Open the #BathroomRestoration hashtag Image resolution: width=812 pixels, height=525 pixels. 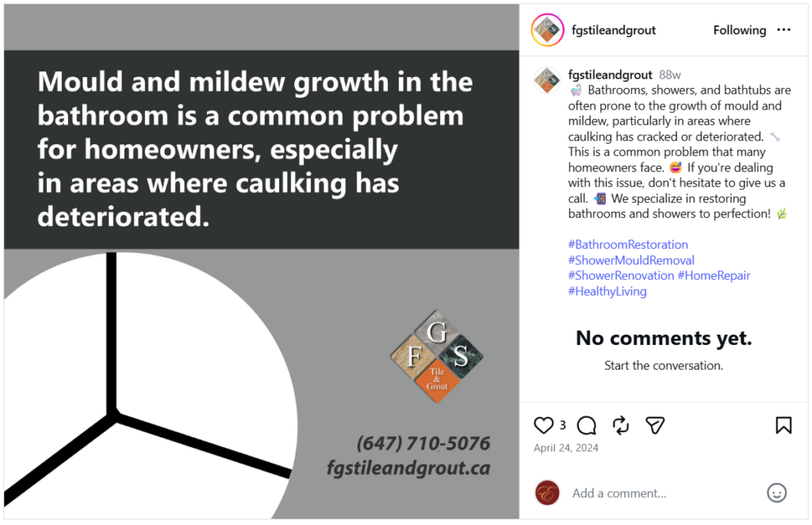point(628,244)
